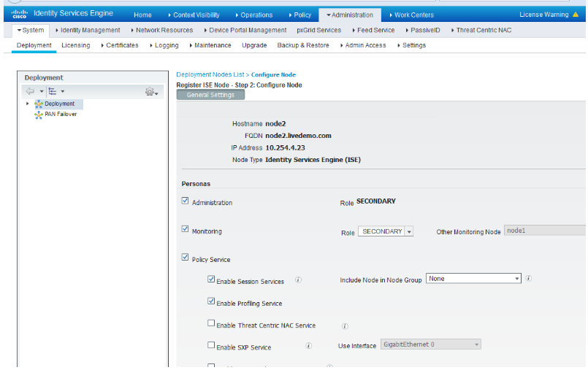This screenshot has width=588, height=370.
Task: Open dropdown arrow next to tree view icon
Action: click(63, 91)
